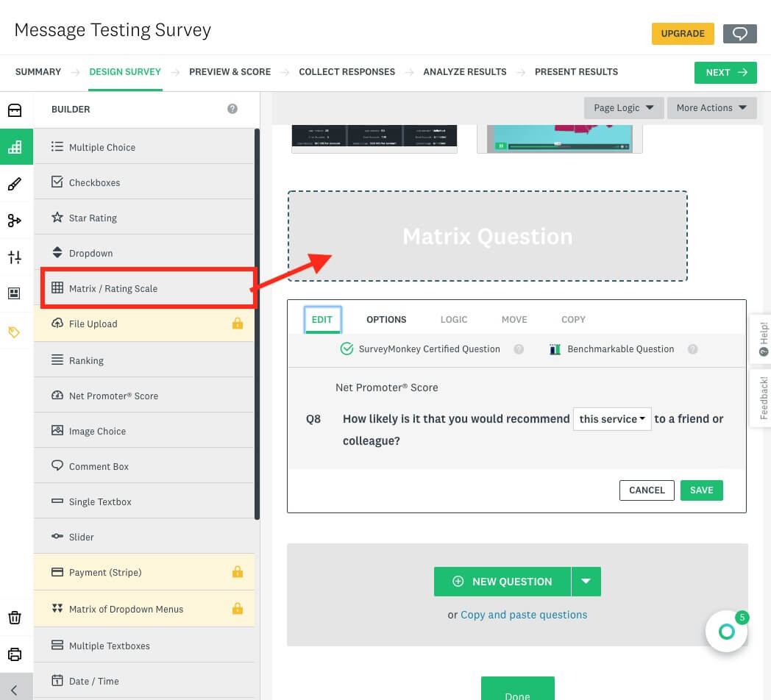
Task: Click the orange Upgrade button
Action: point(683,33)
